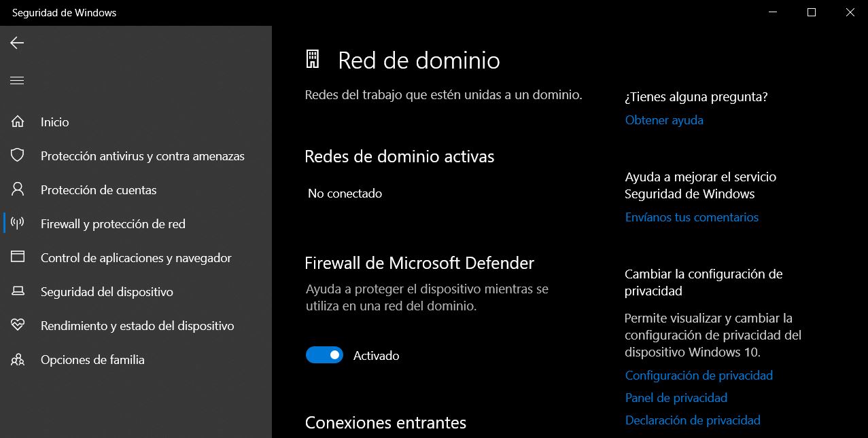Click the back arrow icon
The width and height of the screenshot is (868, 438).
pos(17,43)
